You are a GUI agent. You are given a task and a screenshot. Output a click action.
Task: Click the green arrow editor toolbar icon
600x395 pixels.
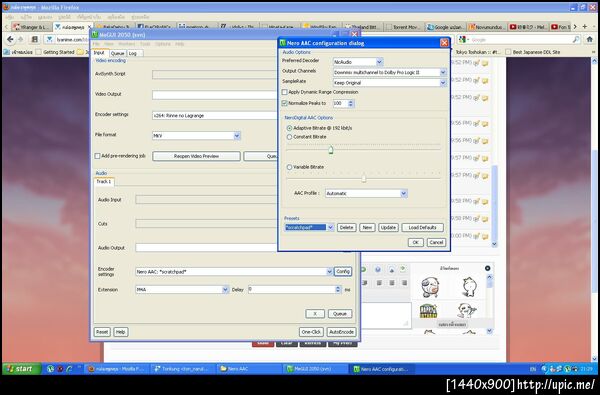[x=403, y=269]
